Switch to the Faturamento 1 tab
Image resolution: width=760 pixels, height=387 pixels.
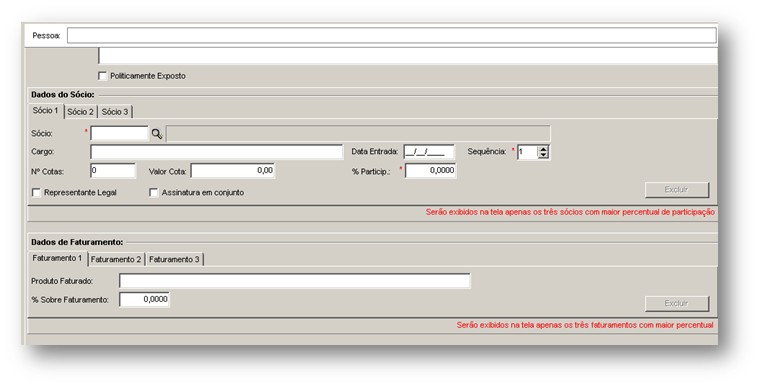click(x=57, y=258)
